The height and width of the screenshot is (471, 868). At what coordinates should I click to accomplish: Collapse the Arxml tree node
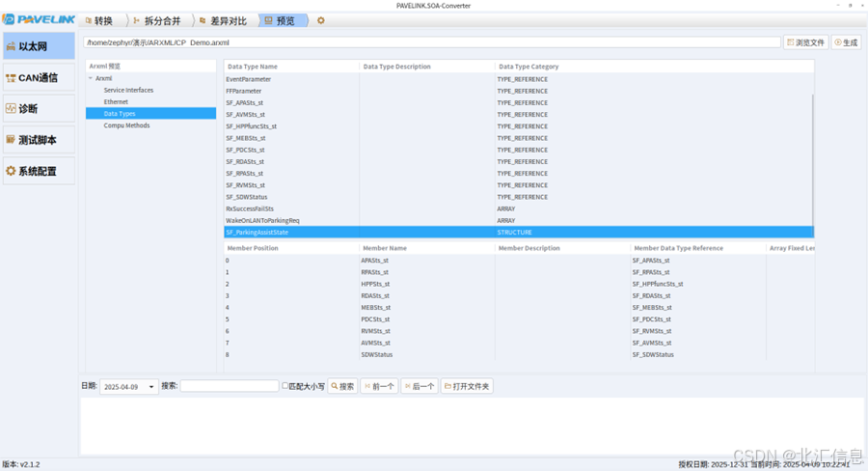point(91,78)
